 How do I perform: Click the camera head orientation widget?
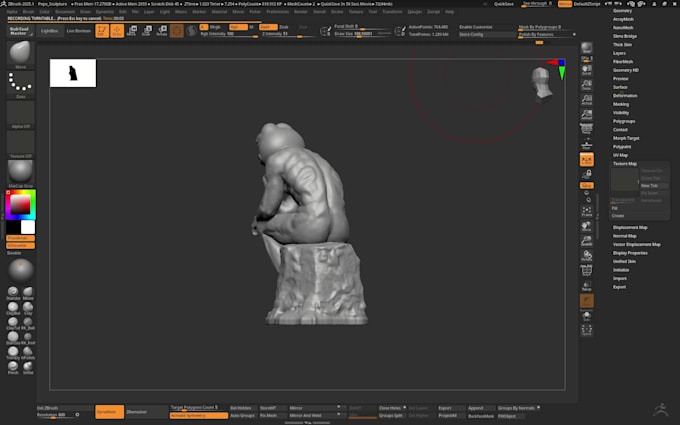click(542, 85)
